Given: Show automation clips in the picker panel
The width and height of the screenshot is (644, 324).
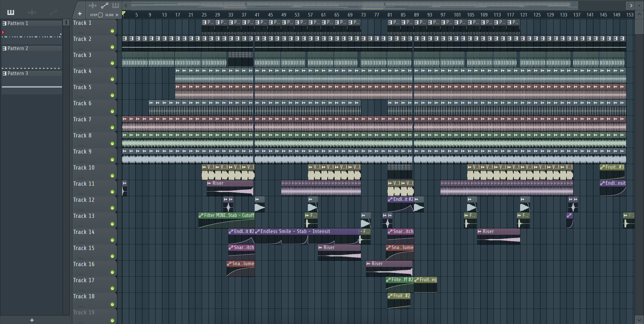Looking at the screenshot, I should (53, 12).
